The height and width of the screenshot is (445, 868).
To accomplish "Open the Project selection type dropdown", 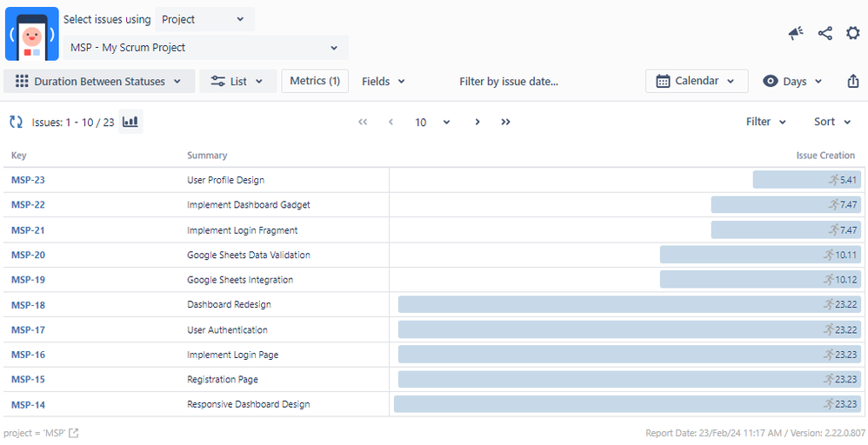I will pyautogui.click(x=204, y=19).
